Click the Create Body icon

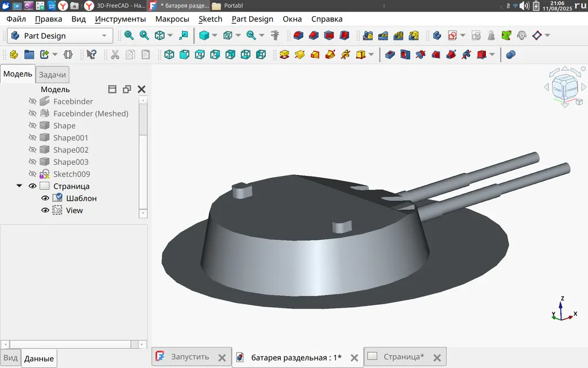[436, 35]
